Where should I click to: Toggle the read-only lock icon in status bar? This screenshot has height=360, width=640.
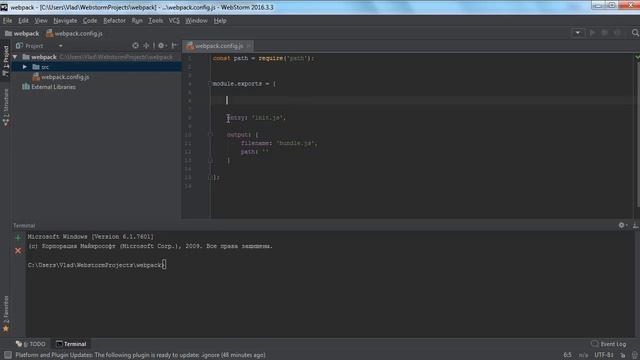point(623,355)
